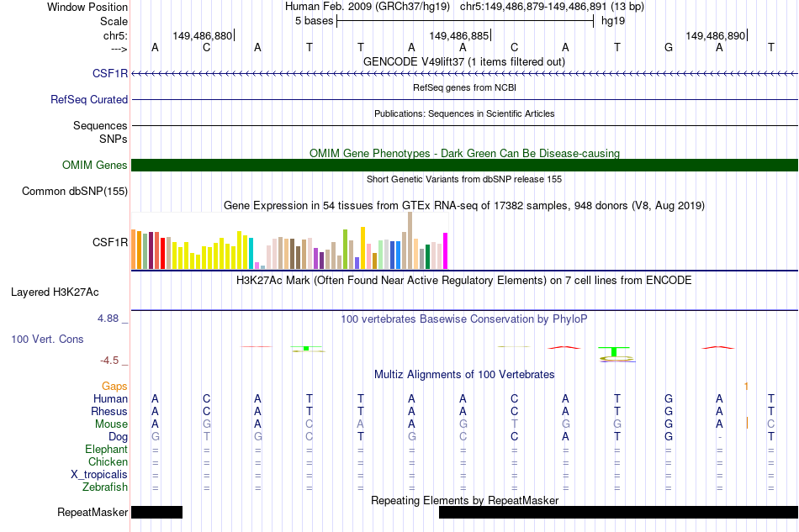
Task: Click the '5 bases' scale bar
Action: pos(465,21)
